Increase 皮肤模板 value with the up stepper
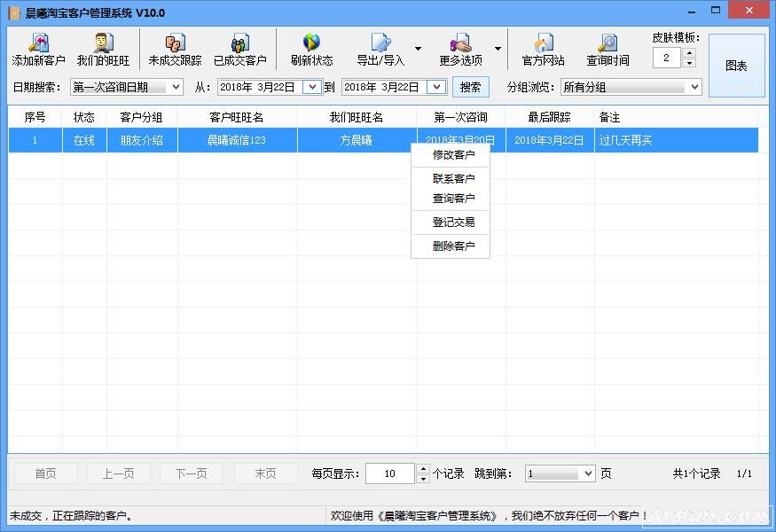 pos(690,51)
